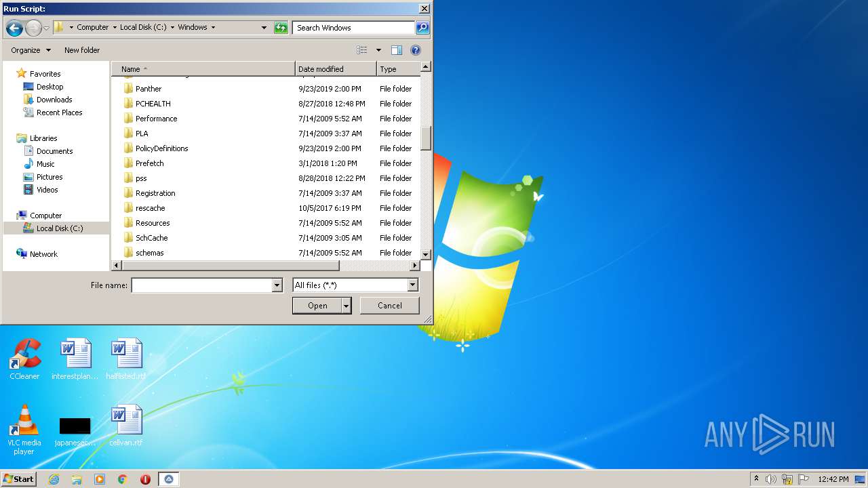This screenshot has height=488, width=868.
Task: Click the Search Windows field
Action: 353,28
